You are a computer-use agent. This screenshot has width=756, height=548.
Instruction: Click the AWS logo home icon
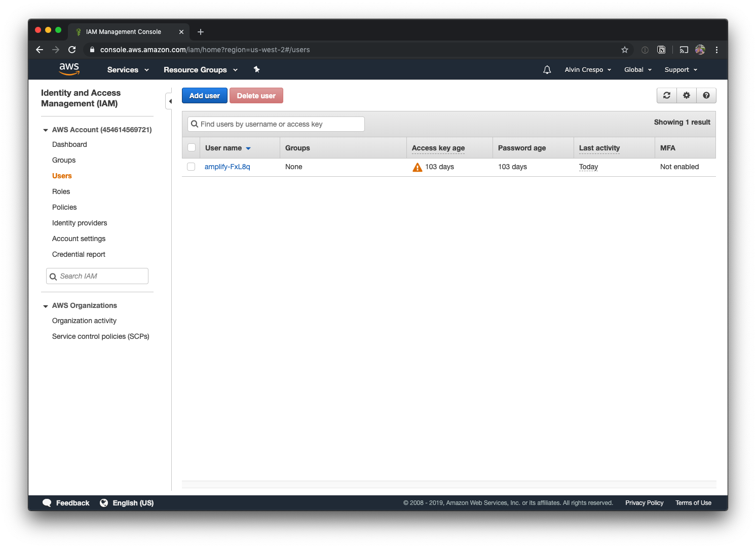point(69,69)
